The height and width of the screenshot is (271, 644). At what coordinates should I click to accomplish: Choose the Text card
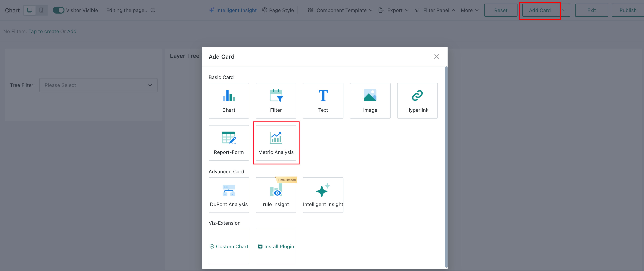tap(323, 101)
